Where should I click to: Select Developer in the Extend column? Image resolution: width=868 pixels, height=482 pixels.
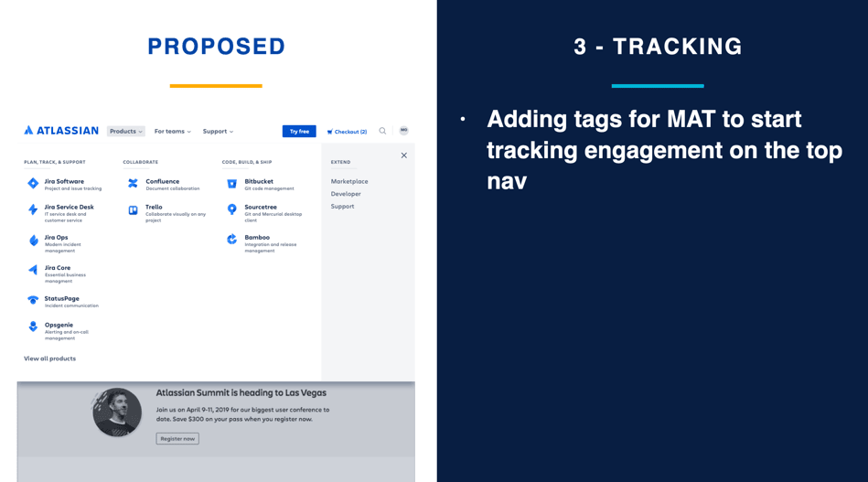(x=346, y=194)
